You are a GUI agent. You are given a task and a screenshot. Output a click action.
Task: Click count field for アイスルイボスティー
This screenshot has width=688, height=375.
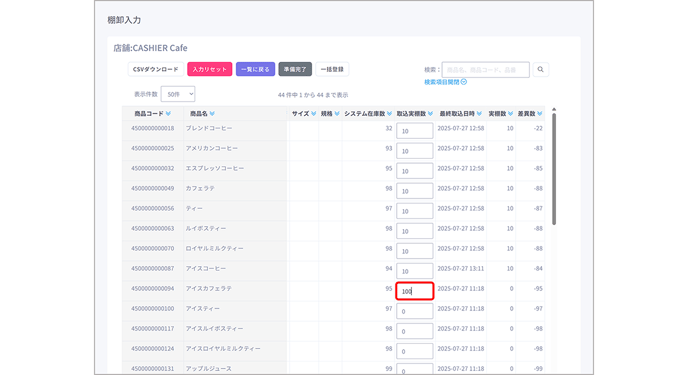(x=415, y=331)
